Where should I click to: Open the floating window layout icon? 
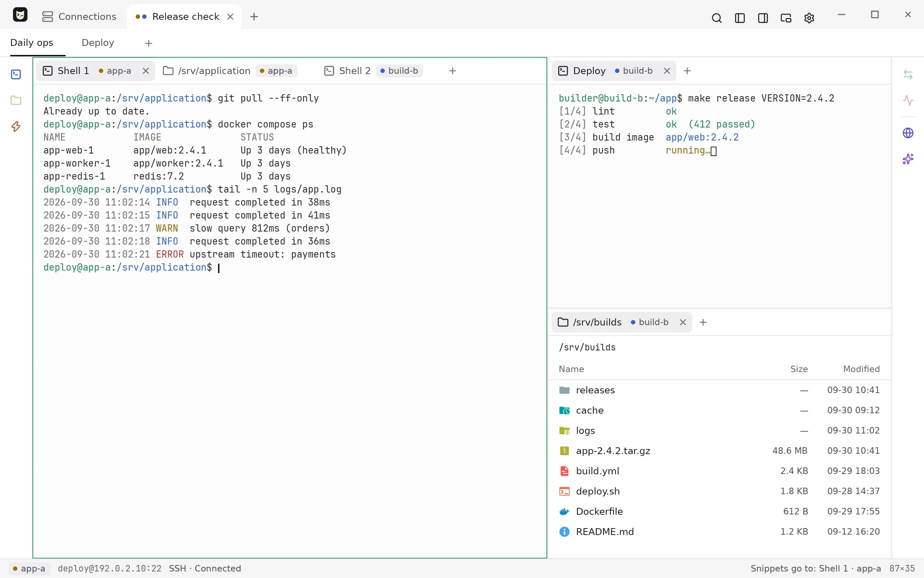[786, 18]
